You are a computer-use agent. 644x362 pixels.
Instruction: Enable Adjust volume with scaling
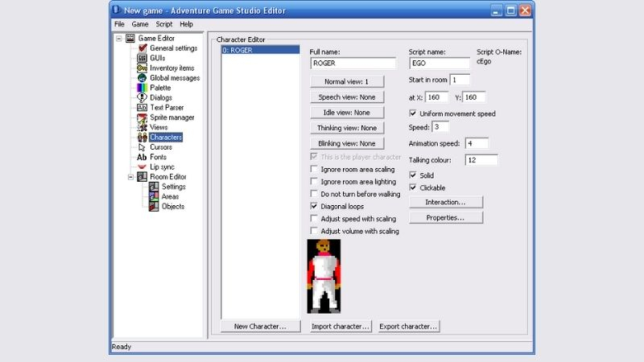[x=314, y=231]
